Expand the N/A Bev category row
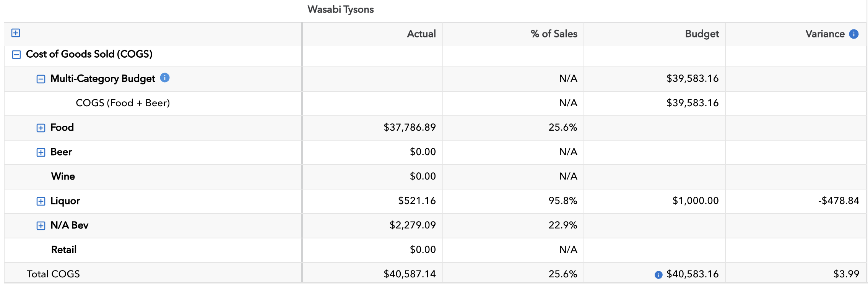 pos(41,226)
